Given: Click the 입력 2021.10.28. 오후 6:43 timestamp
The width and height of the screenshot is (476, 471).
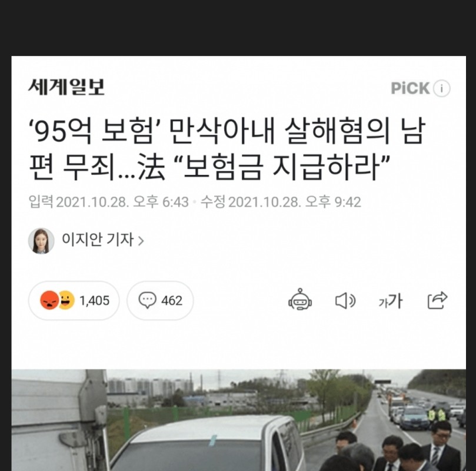Looking at the screenshot, I should (x=108, y=201).
